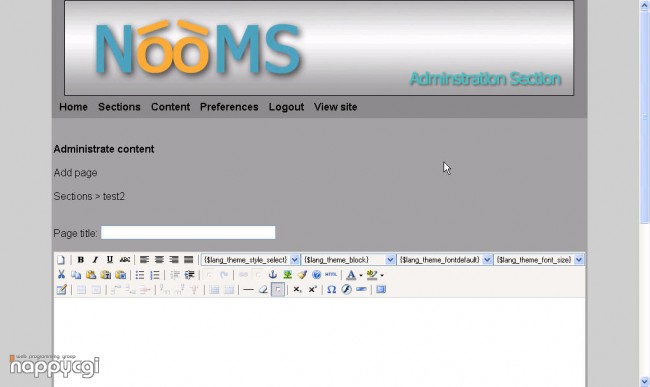650x387 pixels.
Task: Click the Logout link
Action: [x=286, y=107]
